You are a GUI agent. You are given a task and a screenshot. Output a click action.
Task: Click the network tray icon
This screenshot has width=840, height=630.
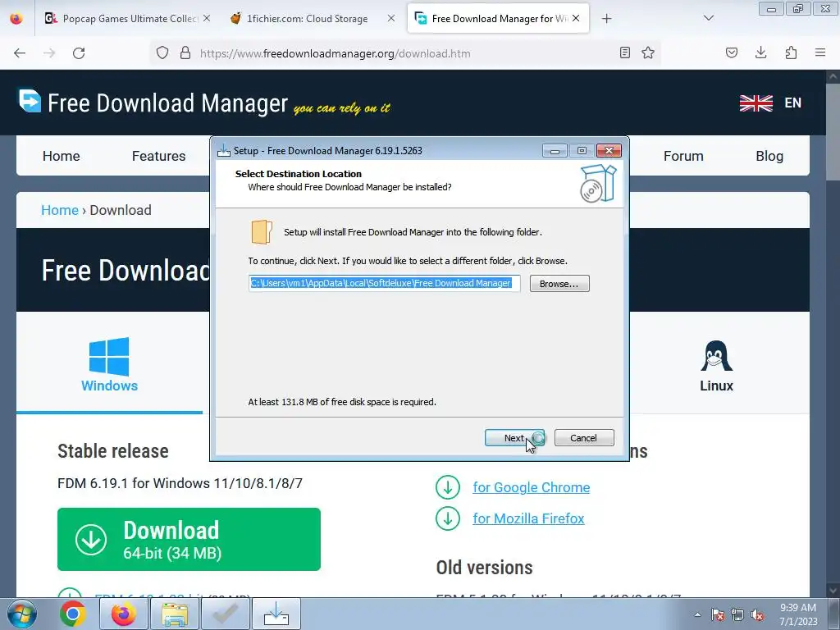[x=737, y=615]
